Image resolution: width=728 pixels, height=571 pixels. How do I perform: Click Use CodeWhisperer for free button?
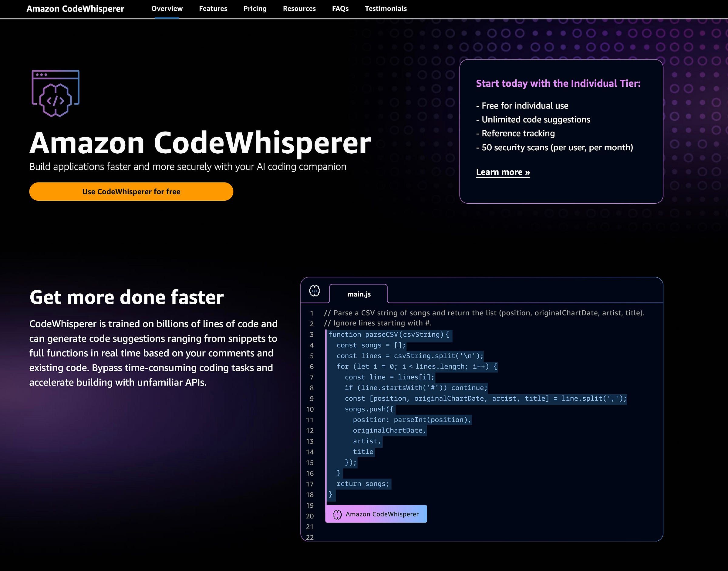(x=131, y=191)
